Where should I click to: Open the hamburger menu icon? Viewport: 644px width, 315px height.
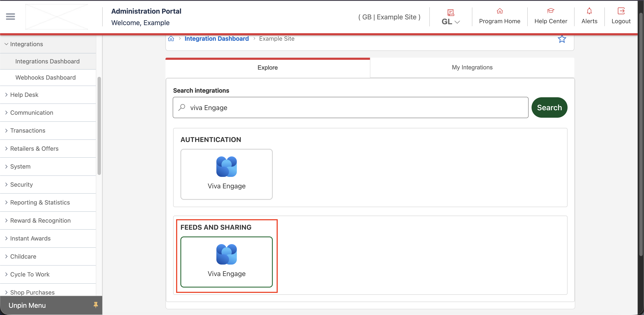click(x=10, y=17)
